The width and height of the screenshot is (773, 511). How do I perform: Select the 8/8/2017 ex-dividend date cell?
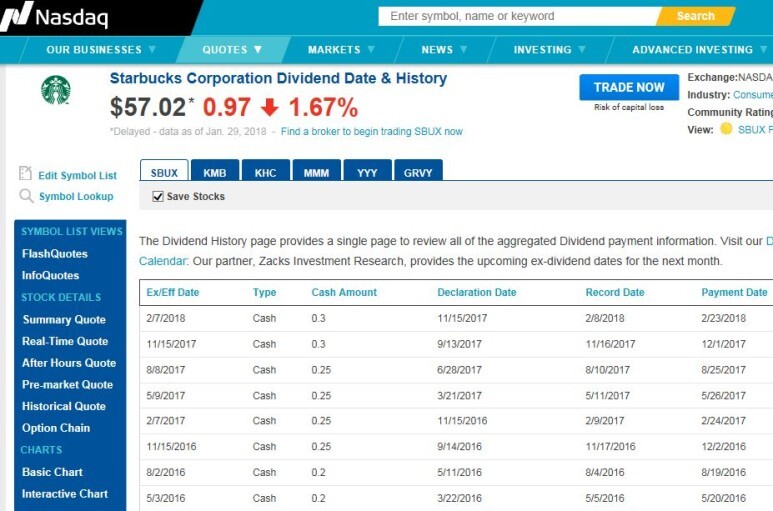[166, 370]
